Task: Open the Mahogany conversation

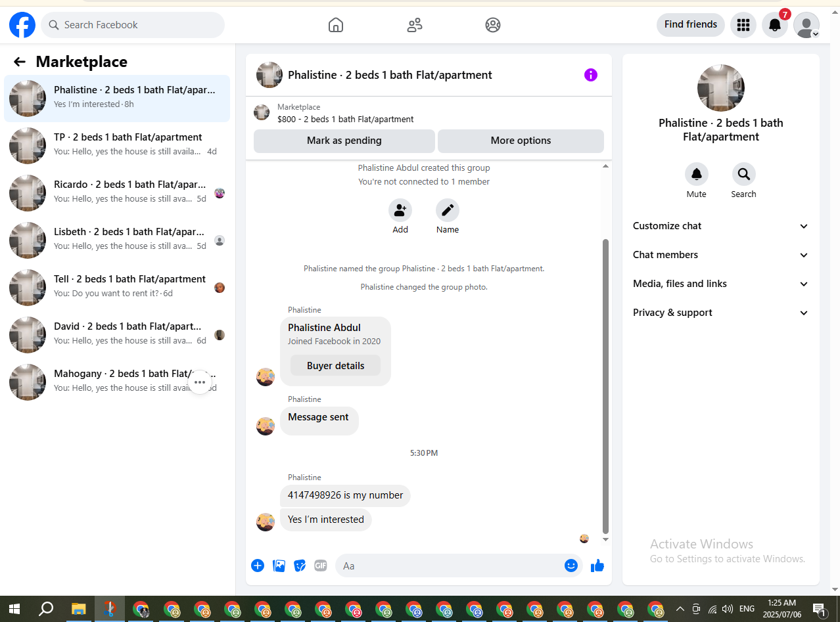Action: (117, 382)
